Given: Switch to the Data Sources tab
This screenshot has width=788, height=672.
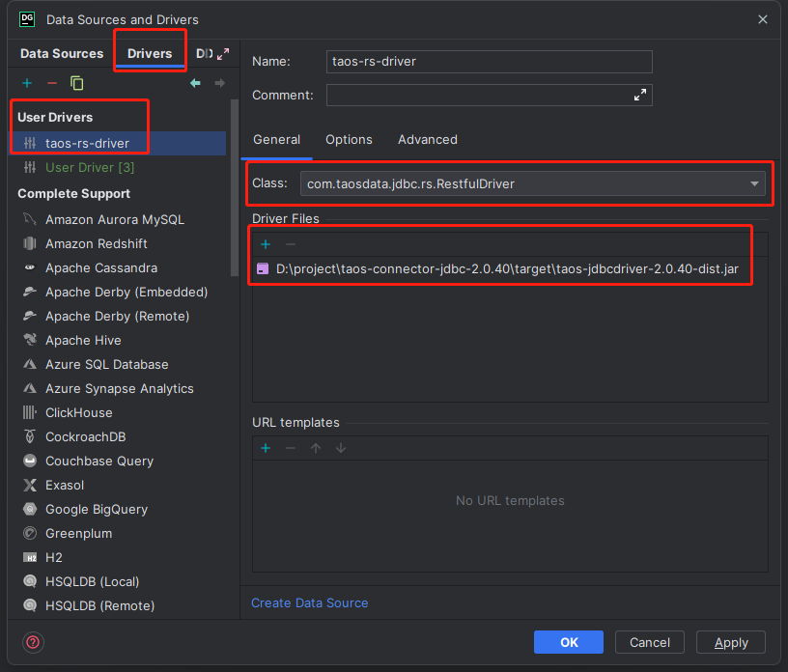Looking at the screenshot, I should pyautogui.click(x=62, y=54).
